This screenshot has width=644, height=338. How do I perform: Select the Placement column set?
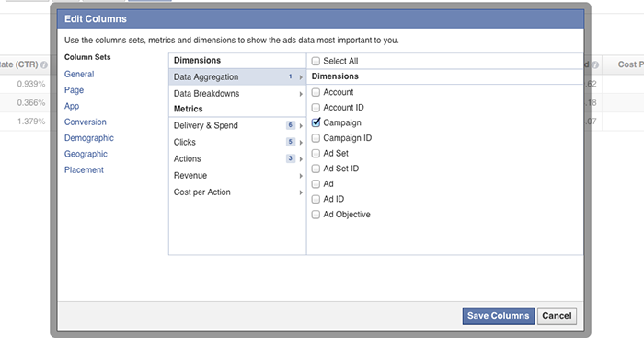84,170
